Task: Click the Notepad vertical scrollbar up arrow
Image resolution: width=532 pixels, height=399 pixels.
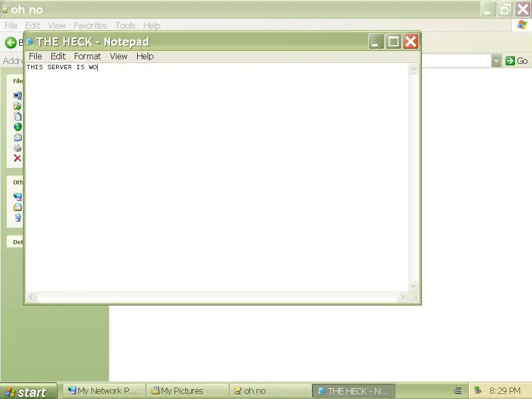Action: coord(413,69)
